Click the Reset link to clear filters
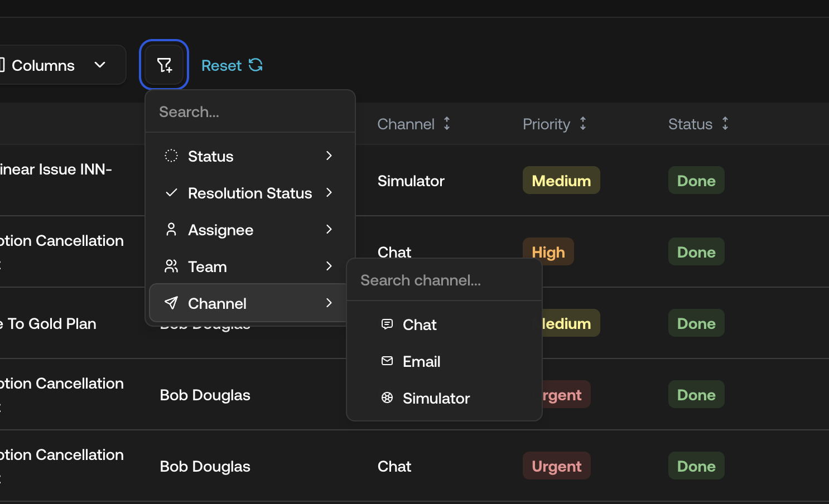 221,65
